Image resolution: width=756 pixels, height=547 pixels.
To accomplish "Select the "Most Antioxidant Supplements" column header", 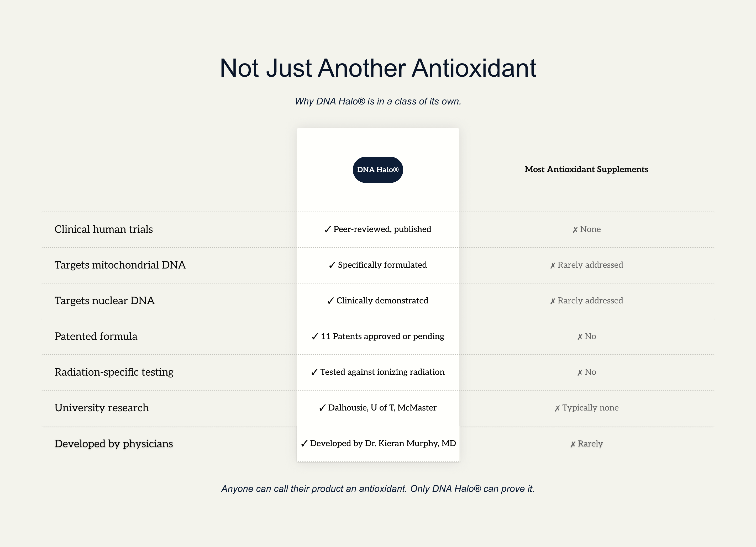I will point(586,169).
